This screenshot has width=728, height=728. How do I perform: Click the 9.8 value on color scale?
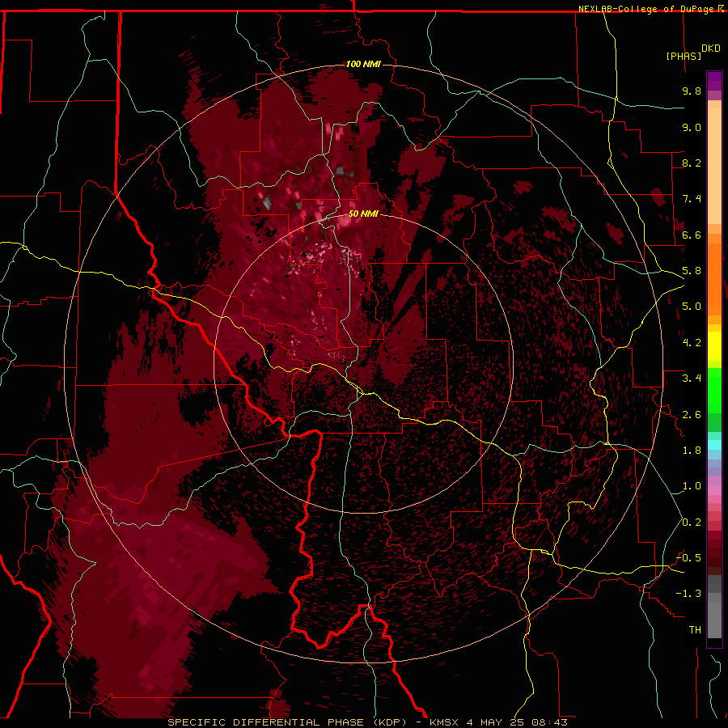tap(692, 91)
